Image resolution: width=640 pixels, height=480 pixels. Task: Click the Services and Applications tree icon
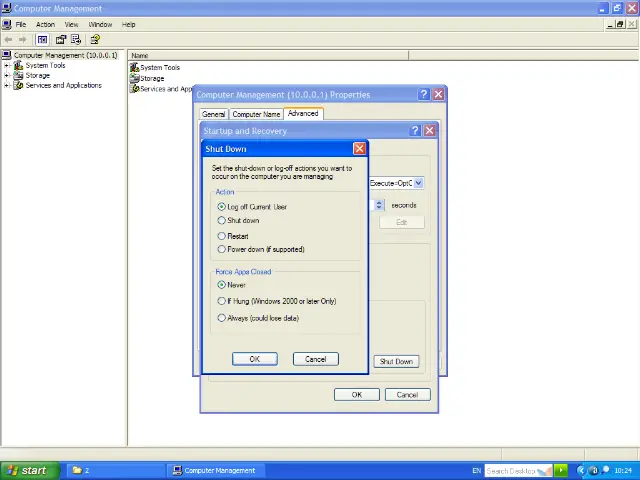point(18,85)
